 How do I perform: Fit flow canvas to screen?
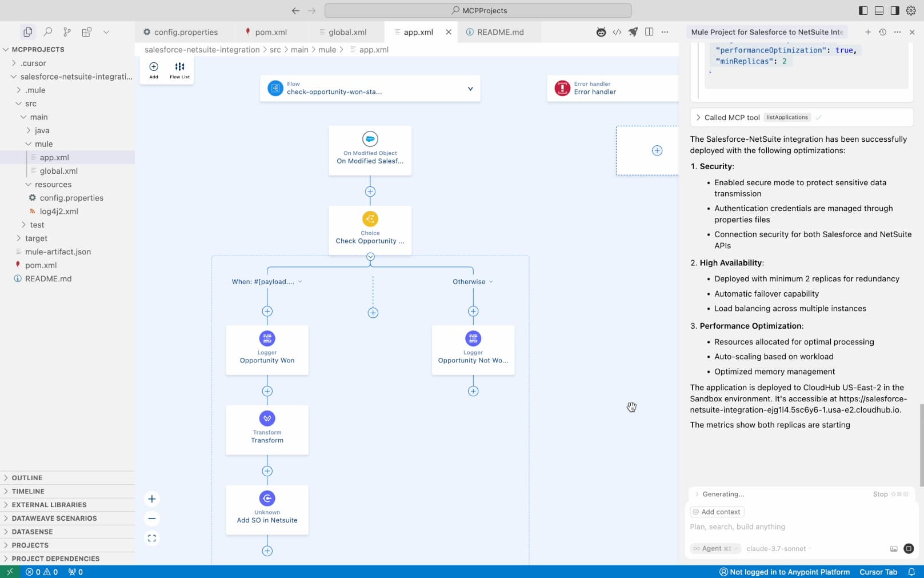[x=152, y=538]
